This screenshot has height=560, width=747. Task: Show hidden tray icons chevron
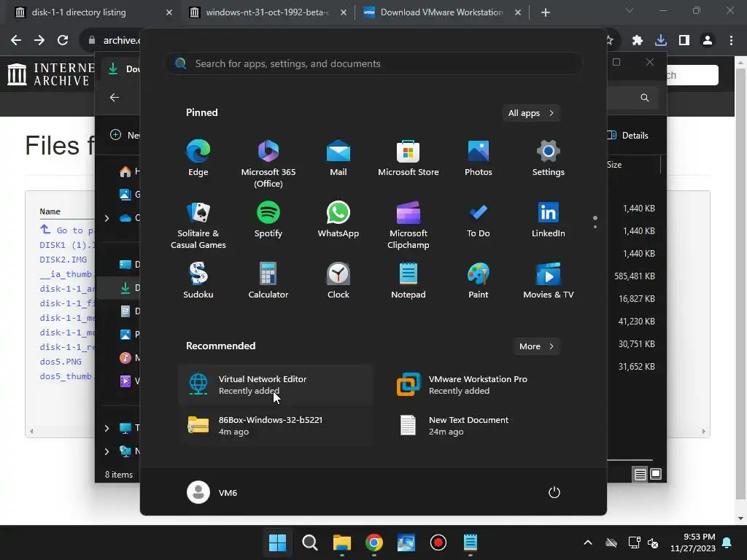click(x=588, y=542)
